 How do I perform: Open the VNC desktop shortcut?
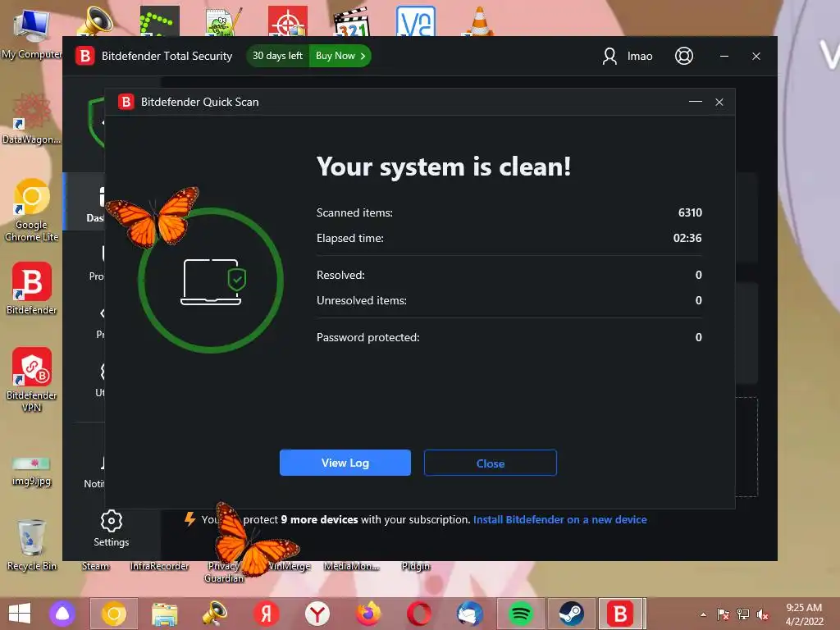coord(416,21)
